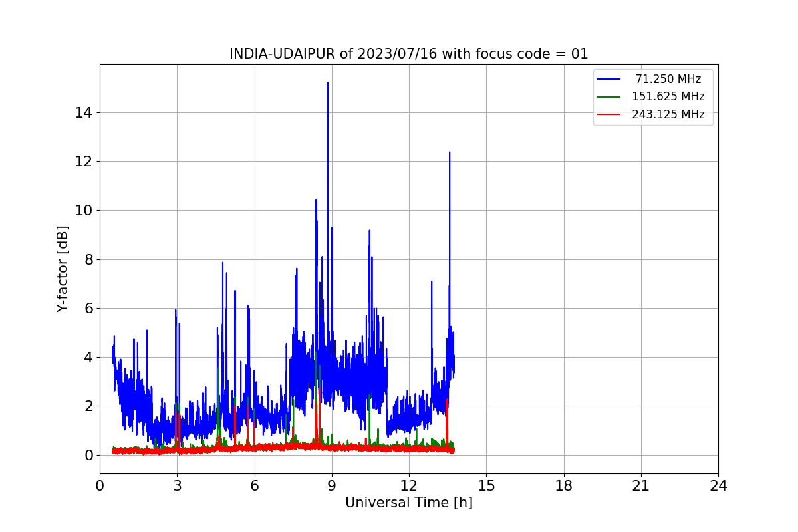The height and width of the screenshot is (532, 798).
Task: Click the 151.625 MHz legend label
Action: pos(668,96)
